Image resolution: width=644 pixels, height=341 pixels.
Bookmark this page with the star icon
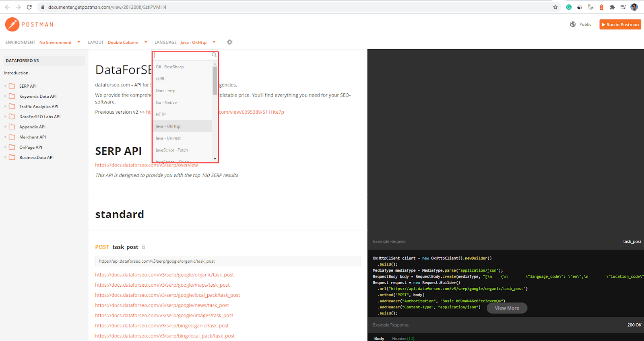pos(555,7)
